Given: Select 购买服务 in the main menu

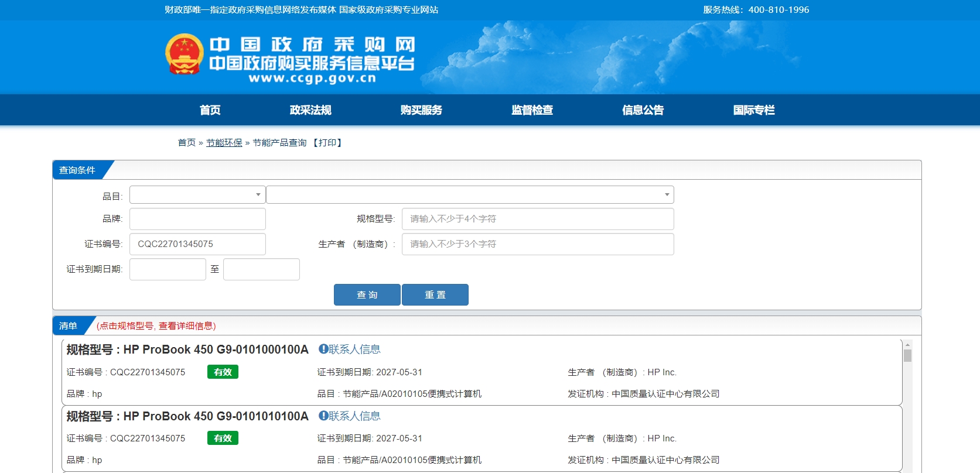Looking at the screenshot, I should (x=421, y=110).
